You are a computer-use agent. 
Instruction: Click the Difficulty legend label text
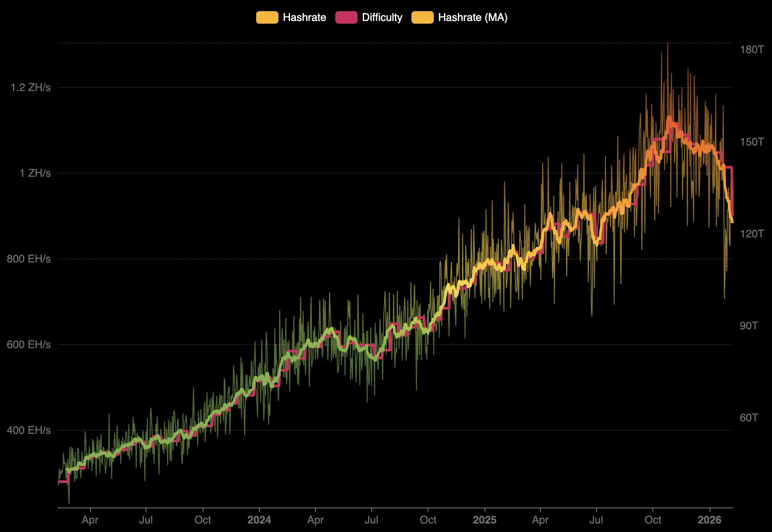tap(382, 17)
